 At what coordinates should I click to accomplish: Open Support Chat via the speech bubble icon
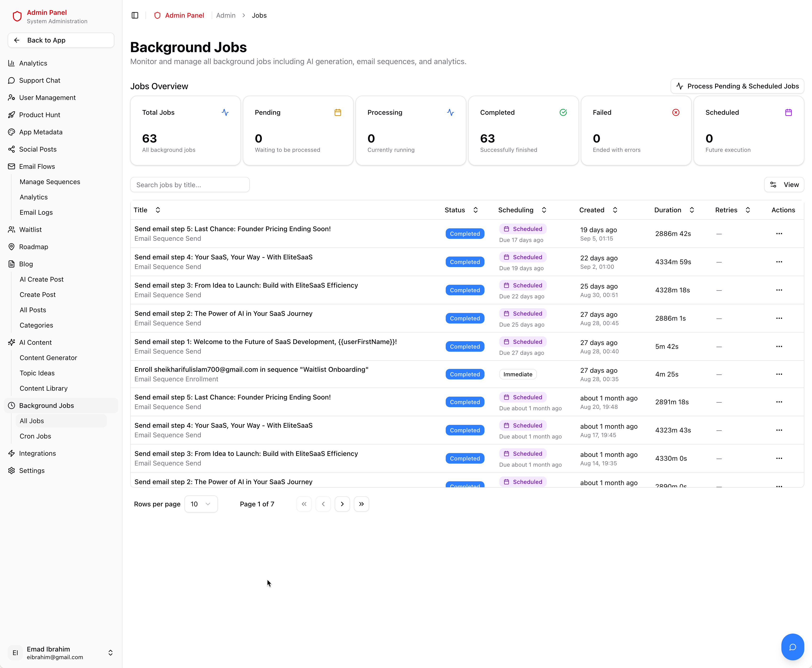click(x=11, y=80)
